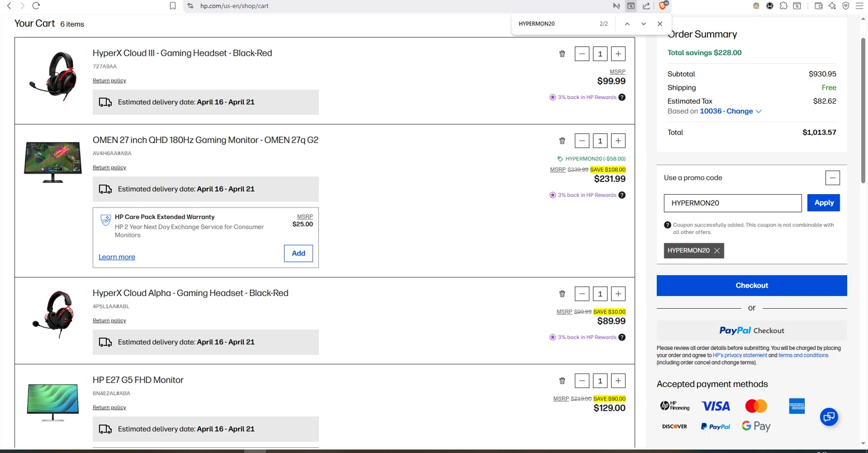Jump to previous find-in-page match
This screenshot has width=868, height=453.
[627, 24]
